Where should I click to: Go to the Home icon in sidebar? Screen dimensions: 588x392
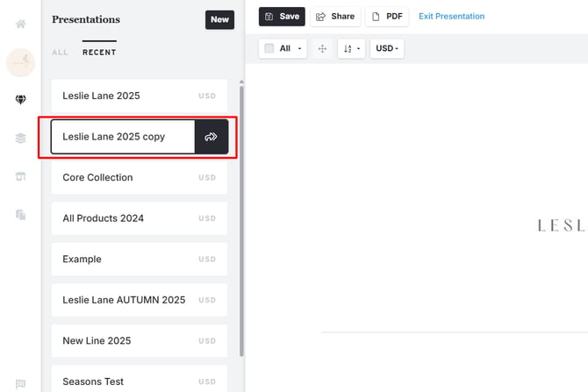[21, 24]
